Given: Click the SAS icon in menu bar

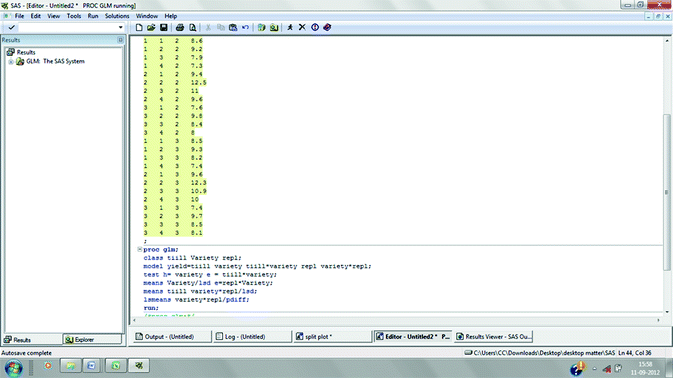Looking at the screenshot, I should tap(6, 16).
